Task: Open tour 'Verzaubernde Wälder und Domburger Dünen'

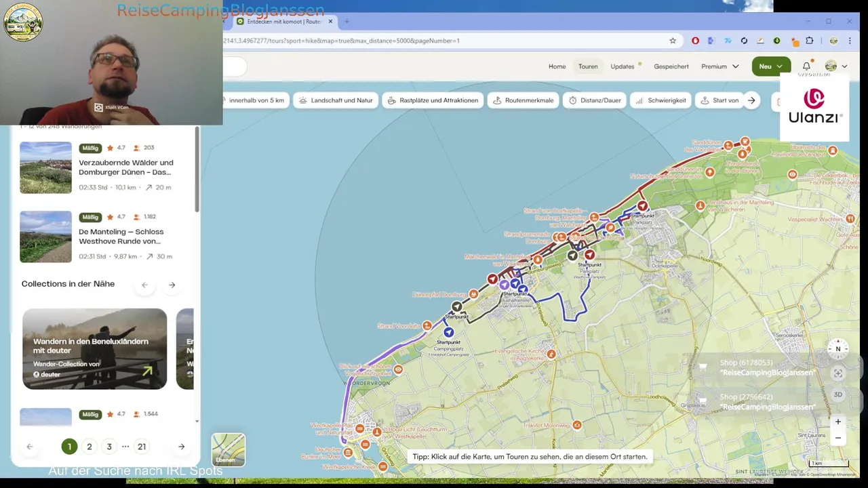Action: pos(126,167)
